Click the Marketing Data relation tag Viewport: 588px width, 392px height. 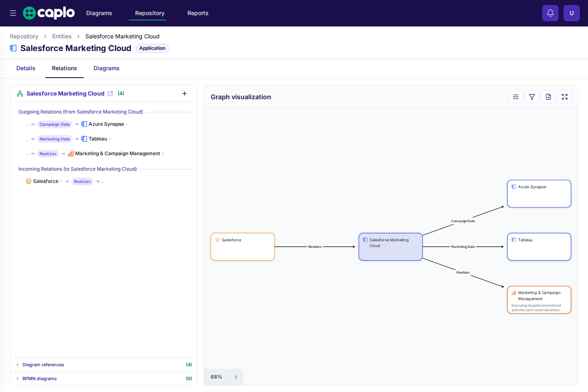55,139
